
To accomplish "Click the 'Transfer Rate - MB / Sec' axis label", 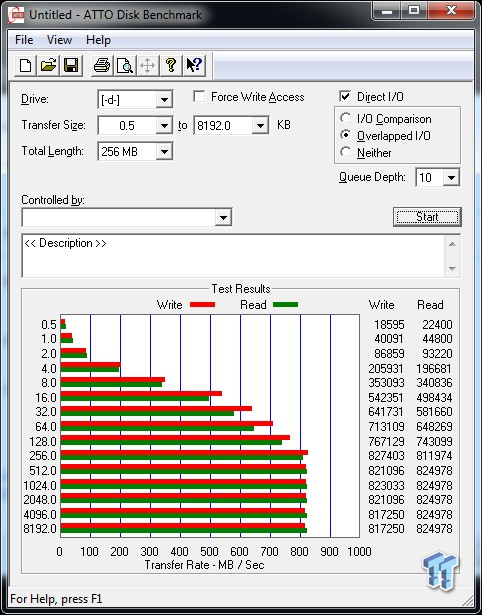I will pyautogui.click(x=204, y=565).
